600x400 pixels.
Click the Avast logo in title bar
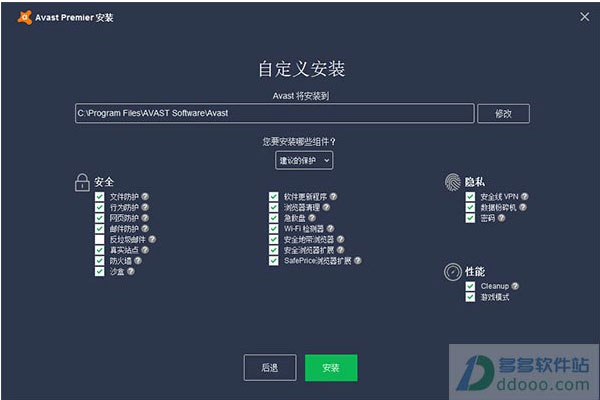(x=24, y=17)
